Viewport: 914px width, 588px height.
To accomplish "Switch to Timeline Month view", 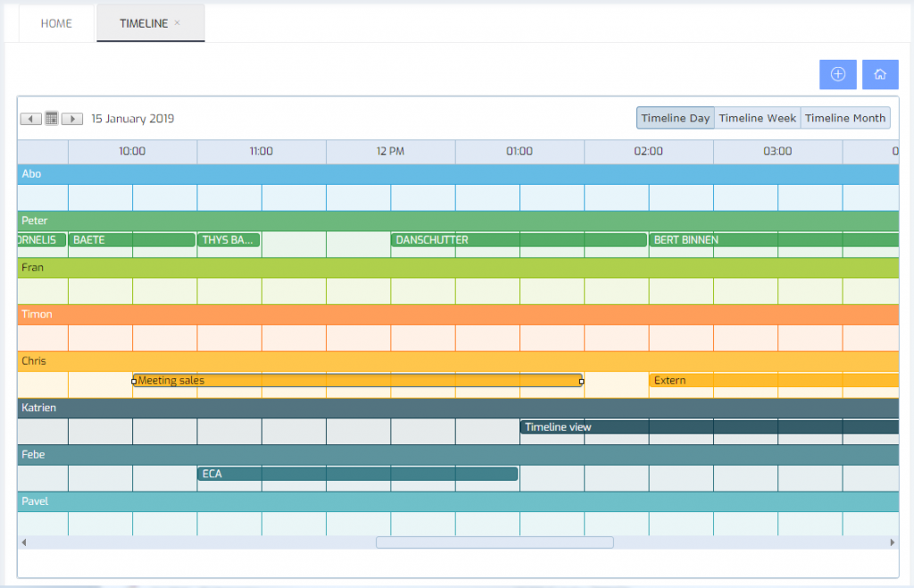I will point(845,118).
